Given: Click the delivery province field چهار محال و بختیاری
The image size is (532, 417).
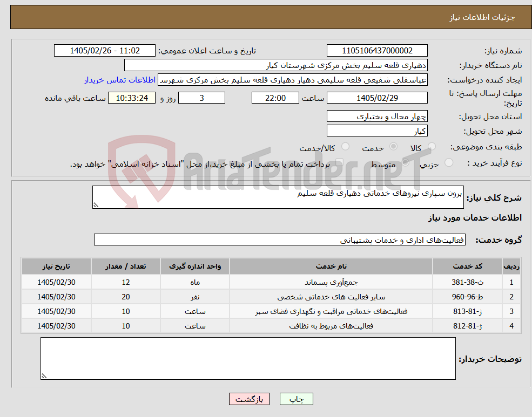Looking at the screenshot, I should tap(377, 116).
